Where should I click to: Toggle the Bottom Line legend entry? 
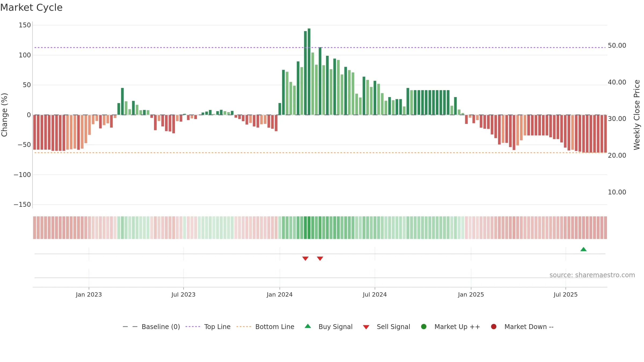tap(275, 327)
